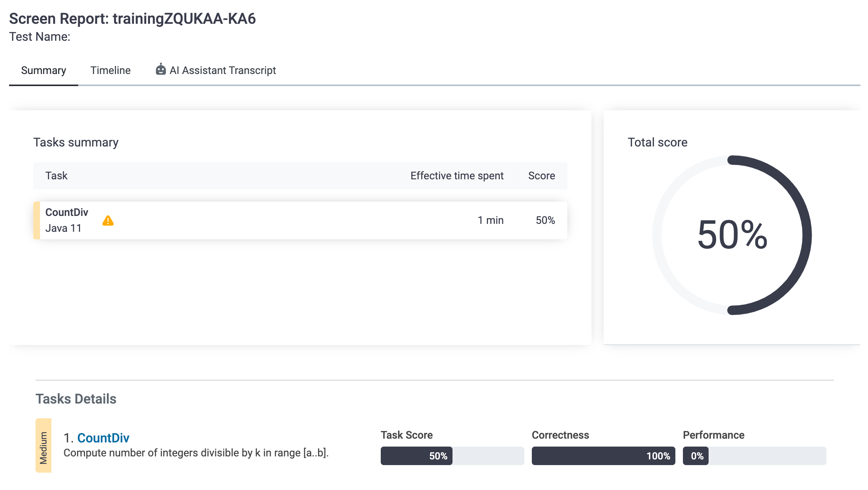Open the AI Assistant Transcript tab

click(x=222, y=71)
